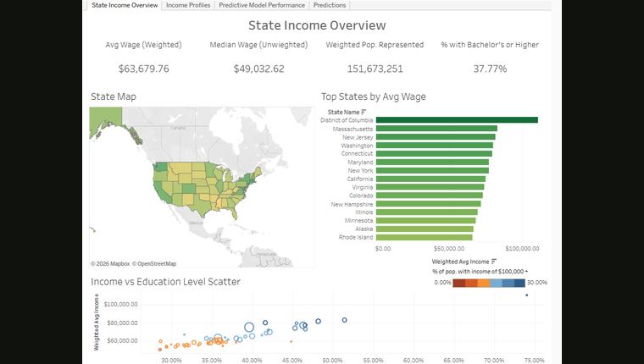Select the Washington bar in chart
The width and height of the screenshot is (644, 364).
click(434, 146)
